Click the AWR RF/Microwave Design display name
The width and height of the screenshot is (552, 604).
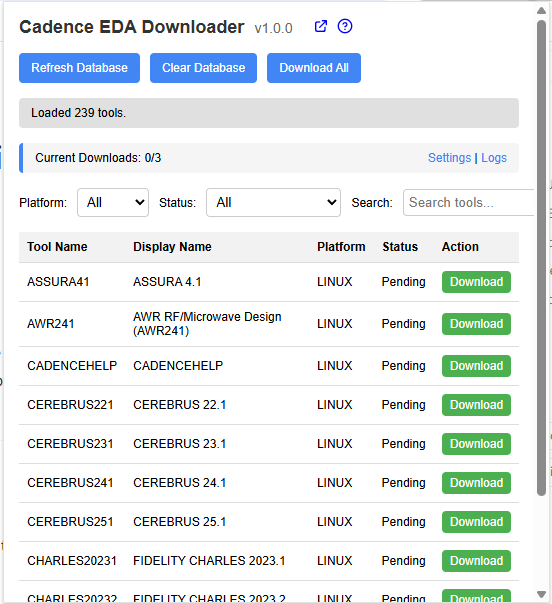coord(207,324)
